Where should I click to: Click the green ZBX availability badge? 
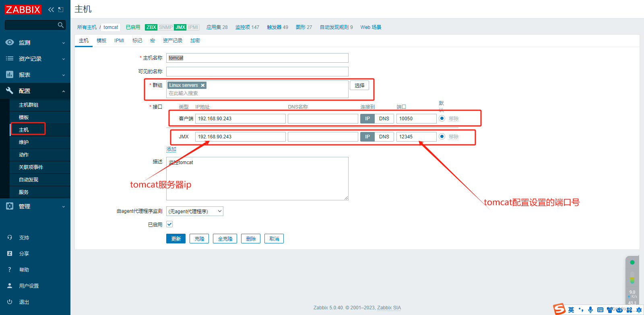click(151, 27)
